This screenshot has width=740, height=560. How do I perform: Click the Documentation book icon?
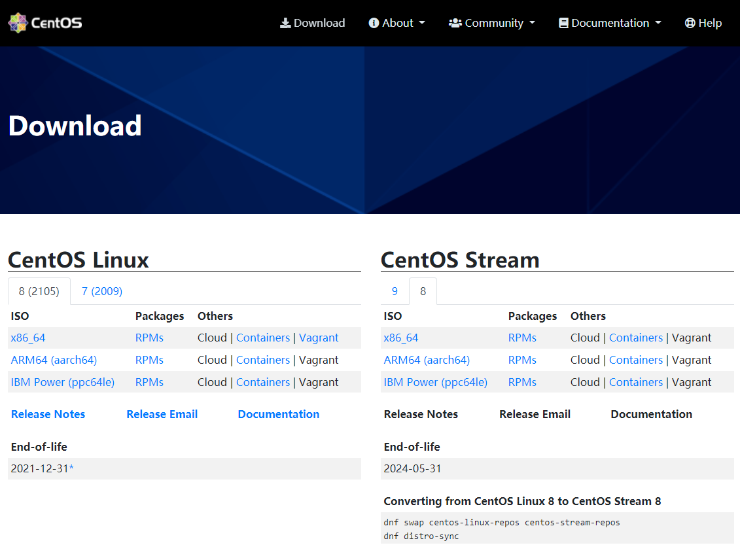[563, 23]
